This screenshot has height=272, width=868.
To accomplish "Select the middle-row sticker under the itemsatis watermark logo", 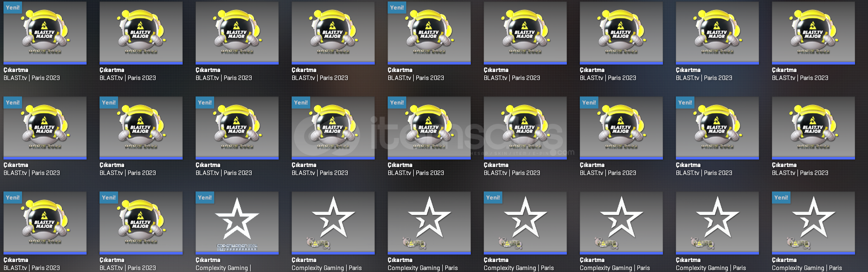I will tap(333, 128).
